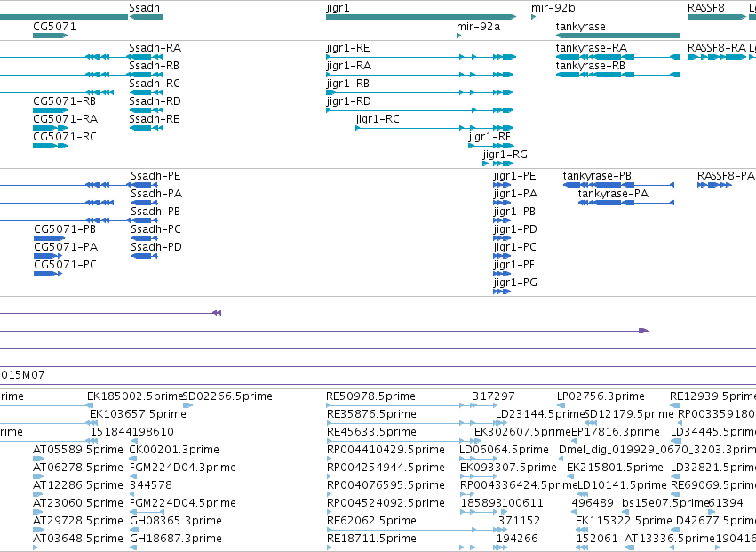Click the 317297 EST label
756x552 pixels.
pyautogui.click(x=494, y=396)
